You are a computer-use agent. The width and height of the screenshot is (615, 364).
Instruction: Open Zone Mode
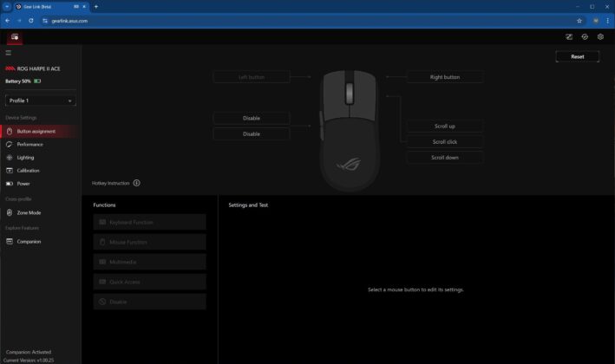(41, 212)
